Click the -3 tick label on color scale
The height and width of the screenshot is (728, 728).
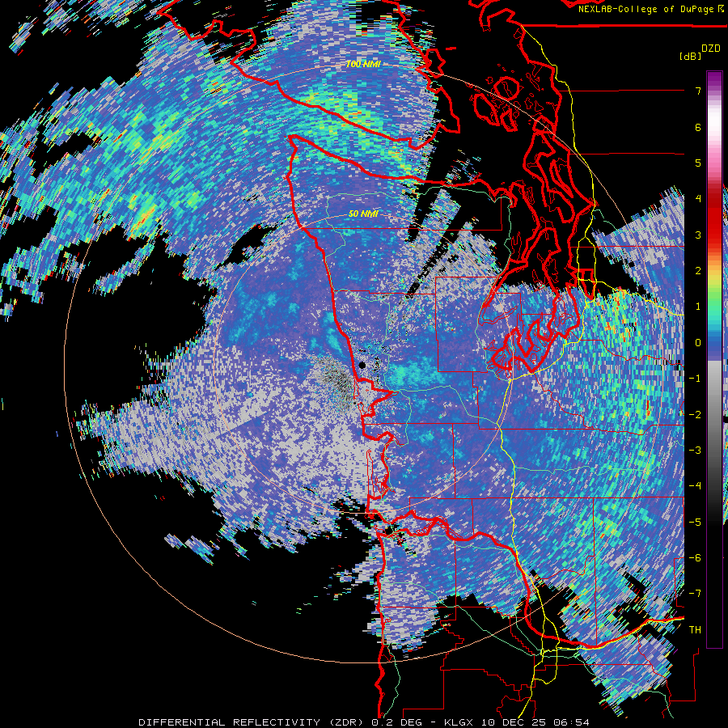[x=695, y=450]
